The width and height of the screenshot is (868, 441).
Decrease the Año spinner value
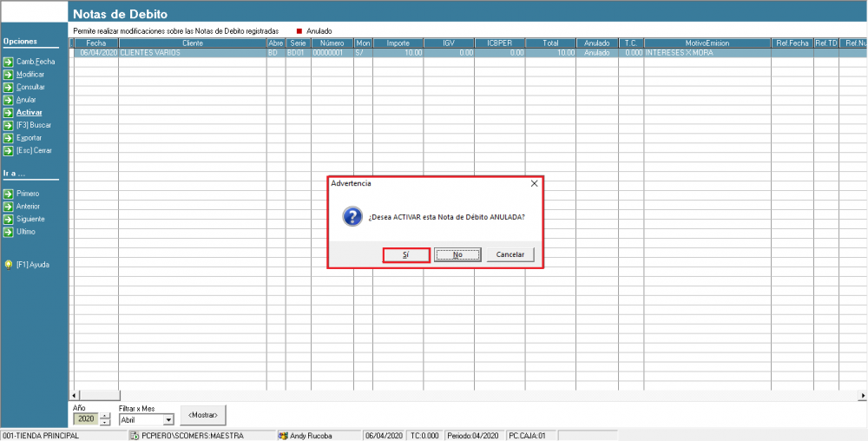tap(106, 422)
